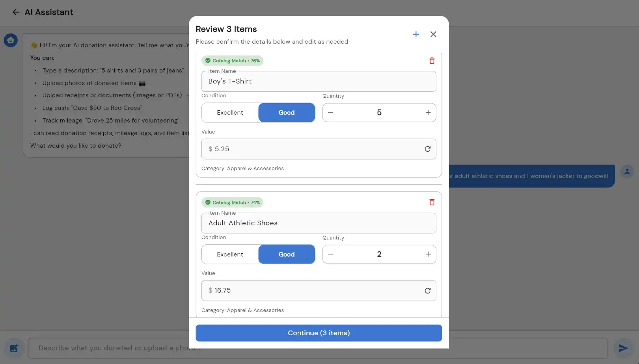Screen dimensions: 639x364
Task: Increase Boy's T-Shirt quantity
Action: [x=428, y=113]
